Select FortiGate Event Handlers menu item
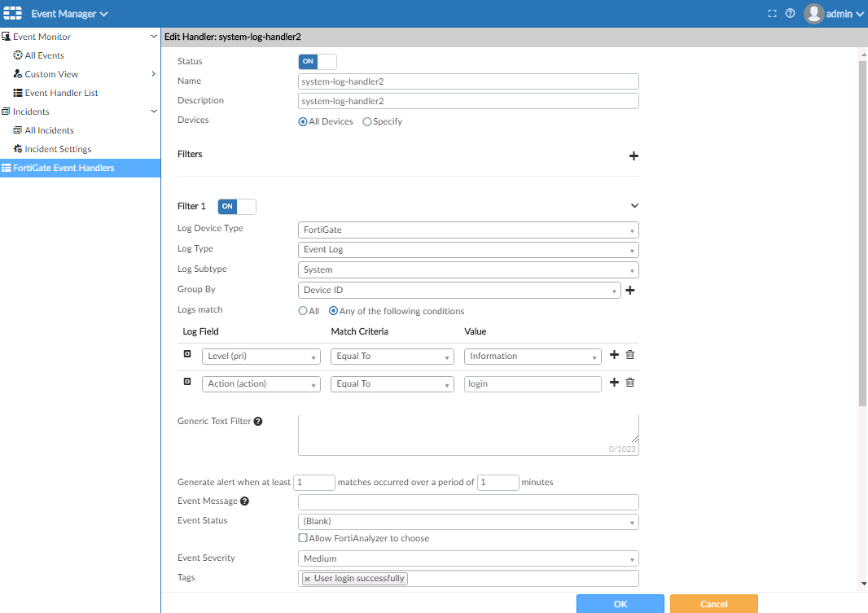 click(81, 168)
